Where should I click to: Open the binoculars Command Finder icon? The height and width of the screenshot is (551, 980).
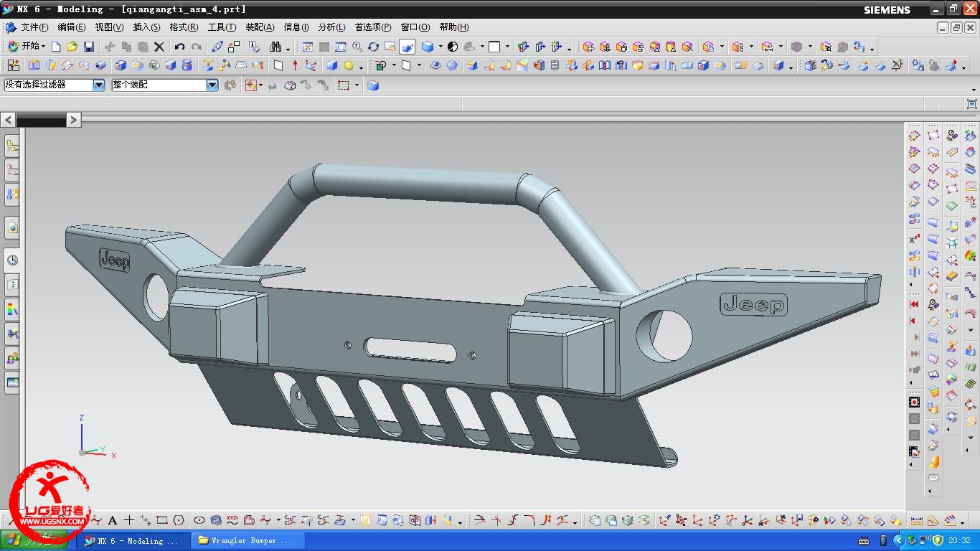pyautogui.click(x=275, y=47)
